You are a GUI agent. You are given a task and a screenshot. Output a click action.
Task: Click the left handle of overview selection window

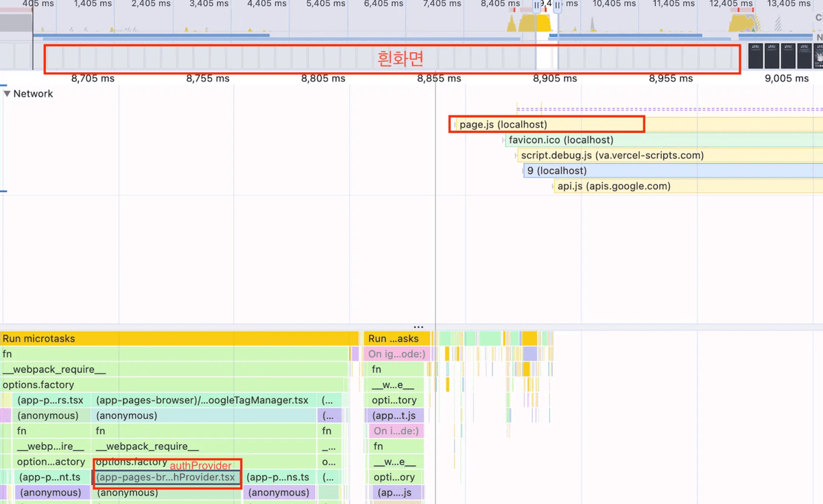(x=537, y=6)
